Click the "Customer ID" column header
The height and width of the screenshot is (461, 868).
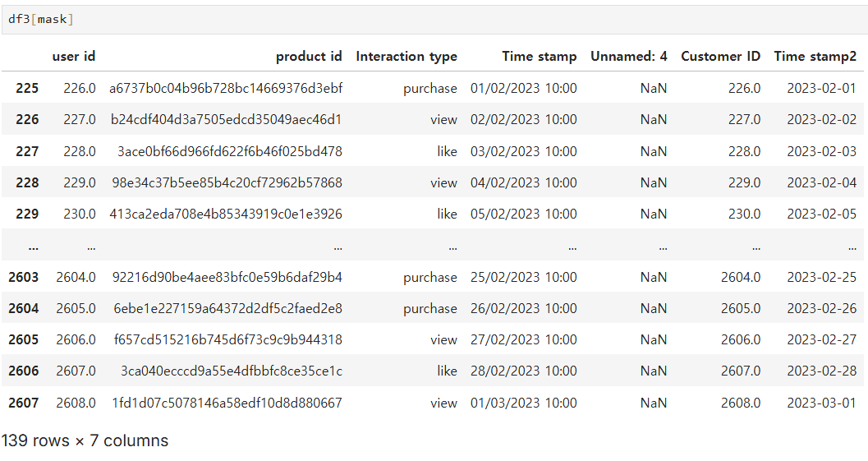pyautogui.click(x=721, y=56)
